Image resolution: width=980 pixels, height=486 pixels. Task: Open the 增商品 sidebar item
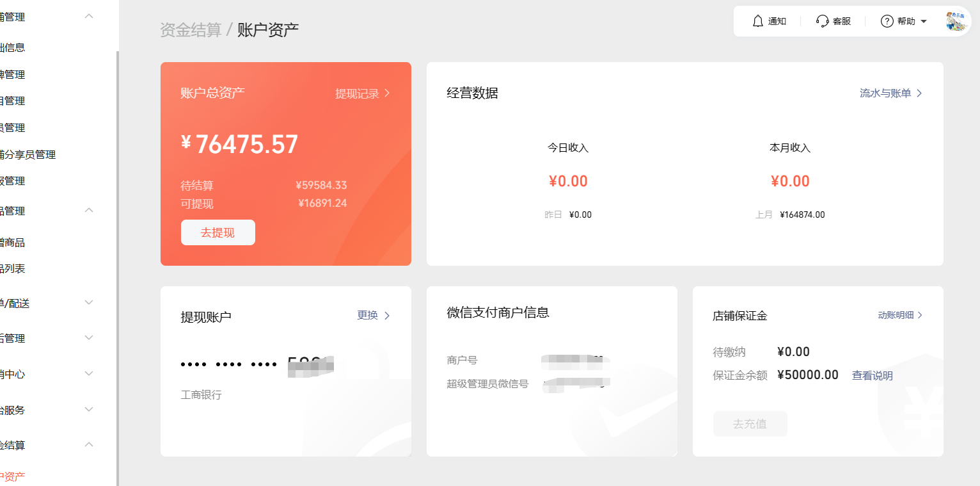click(x=13, y=243)
